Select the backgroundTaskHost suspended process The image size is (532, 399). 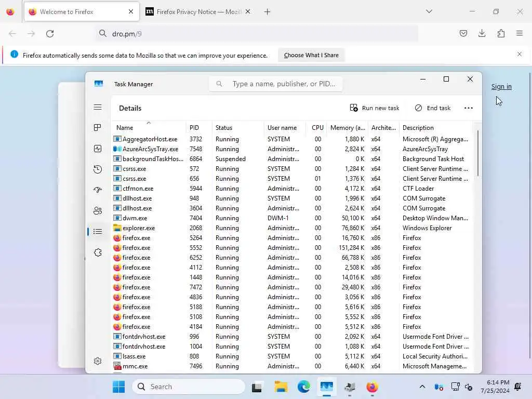292,159
